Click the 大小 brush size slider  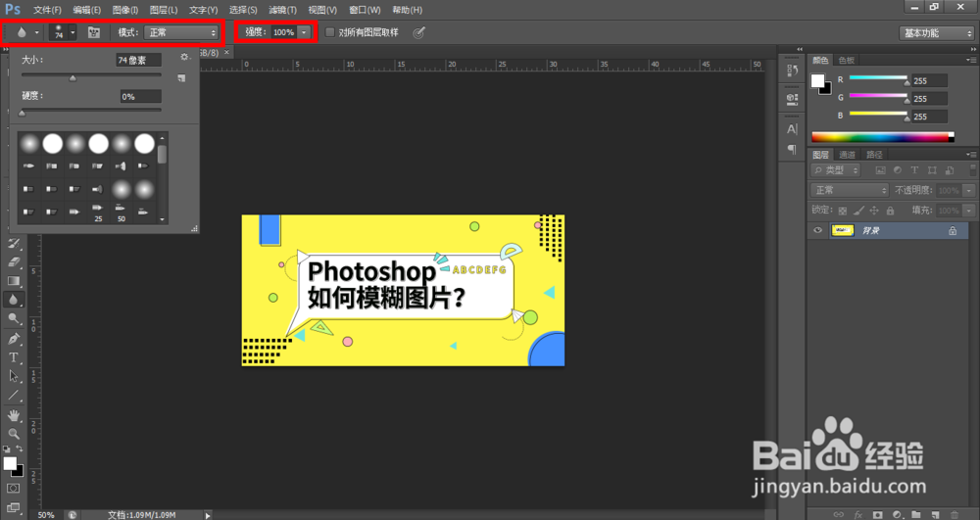coord(91,75)
